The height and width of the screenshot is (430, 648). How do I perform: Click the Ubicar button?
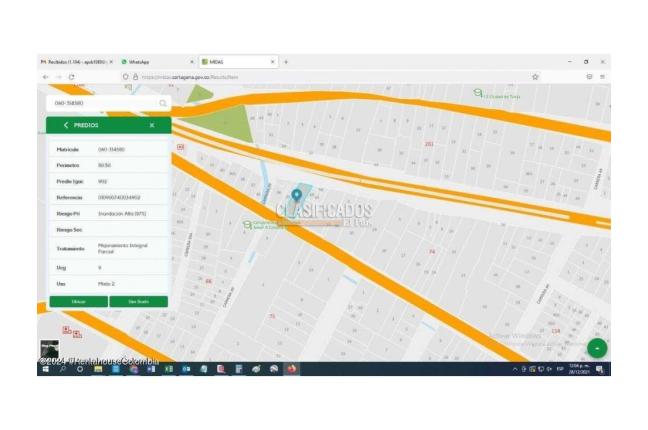[78, 301]
